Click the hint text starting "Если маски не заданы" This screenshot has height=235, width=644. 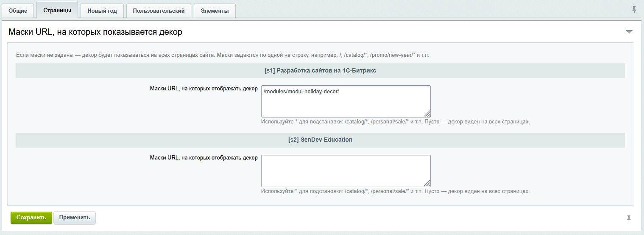223,56
